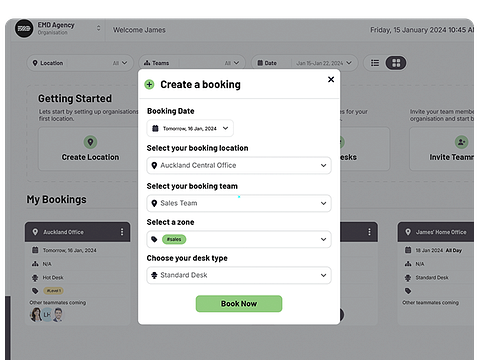Screen dimensions: 480x360
Task: Click the My Bookings heading
Action: 57,199
